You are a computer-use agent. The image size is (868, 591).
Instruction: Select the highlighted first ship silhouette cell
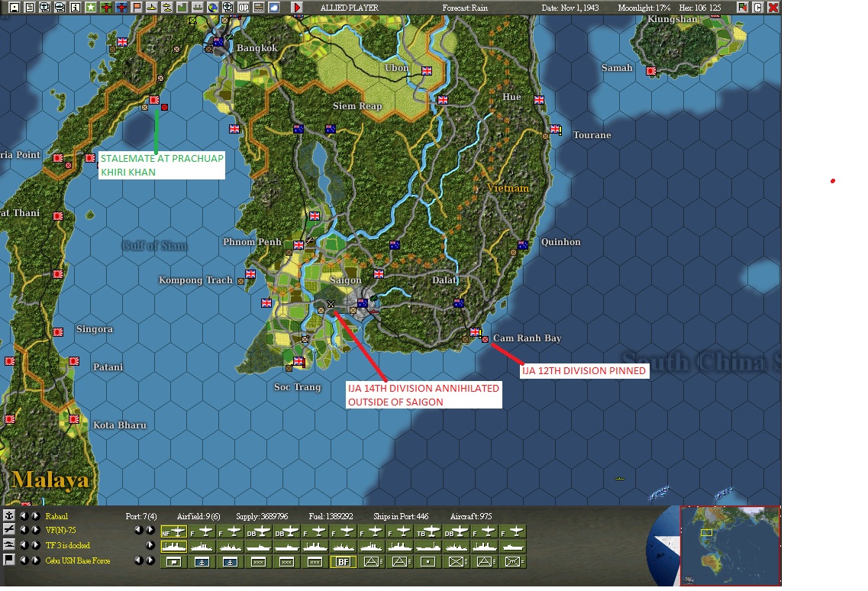point(174,547)
